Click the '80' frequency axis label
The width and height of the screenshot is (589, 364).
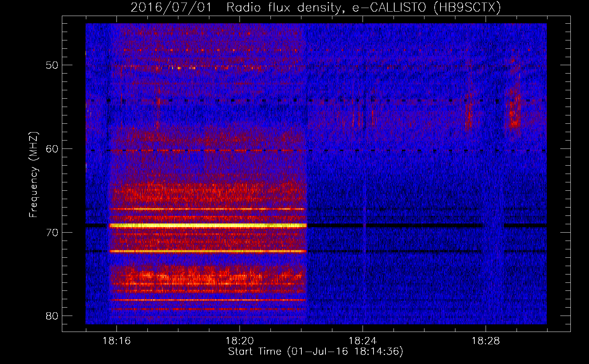click(x=52, y=316)
